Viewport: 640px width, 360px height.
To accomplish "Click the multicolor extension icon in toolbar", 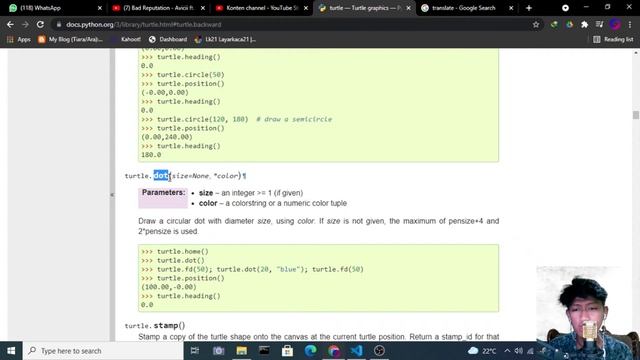I will [569, 24].
